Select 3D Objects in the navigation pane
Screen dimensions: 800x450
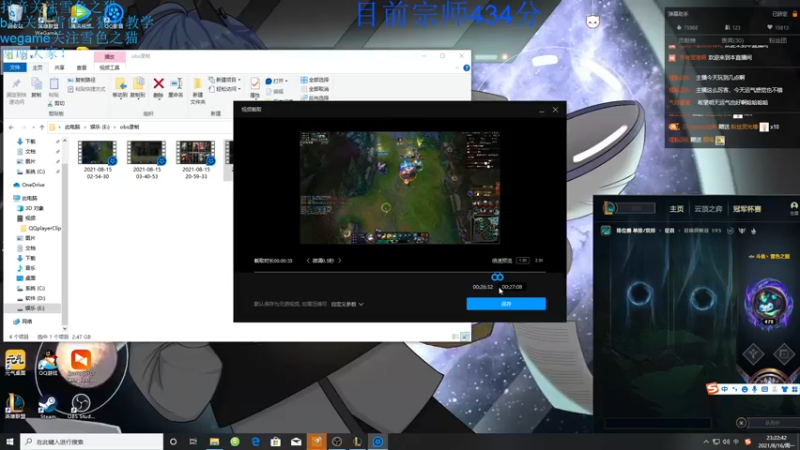[x=31, y=208]
